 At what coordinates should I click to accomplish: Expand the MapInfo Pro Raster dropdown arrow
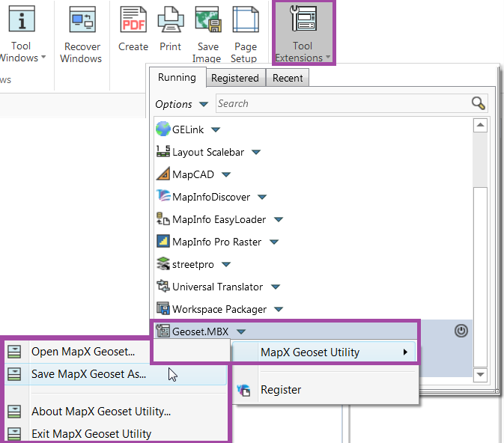tap(274, 242)
